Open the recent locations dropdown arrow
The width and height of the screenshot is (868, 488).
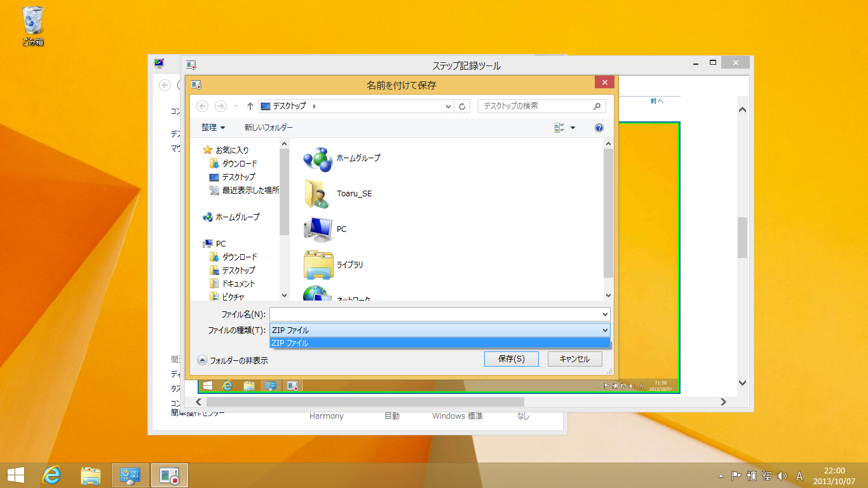pyautogui.click(x=236, y=107)
